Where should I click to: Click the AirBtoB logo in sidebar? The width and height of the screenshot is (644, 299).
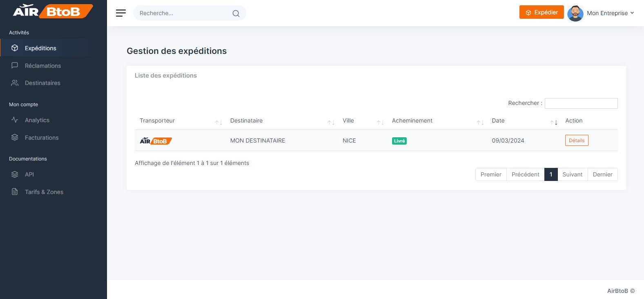point(53,11)
